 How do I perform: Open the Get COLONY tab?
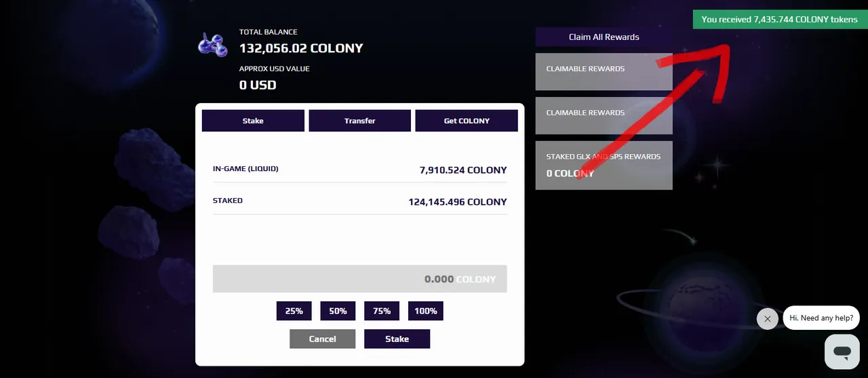(467, 121)
